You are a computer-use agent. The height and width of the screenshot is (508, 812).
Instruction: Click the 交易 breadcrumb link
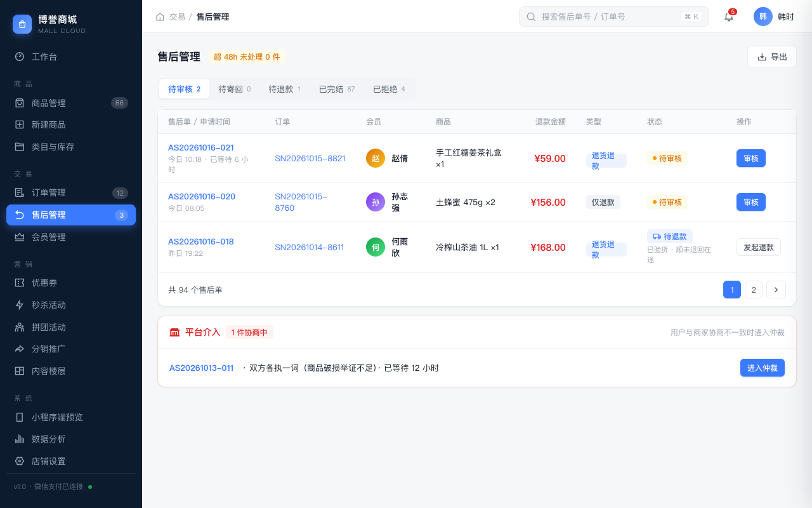(177, 17)
